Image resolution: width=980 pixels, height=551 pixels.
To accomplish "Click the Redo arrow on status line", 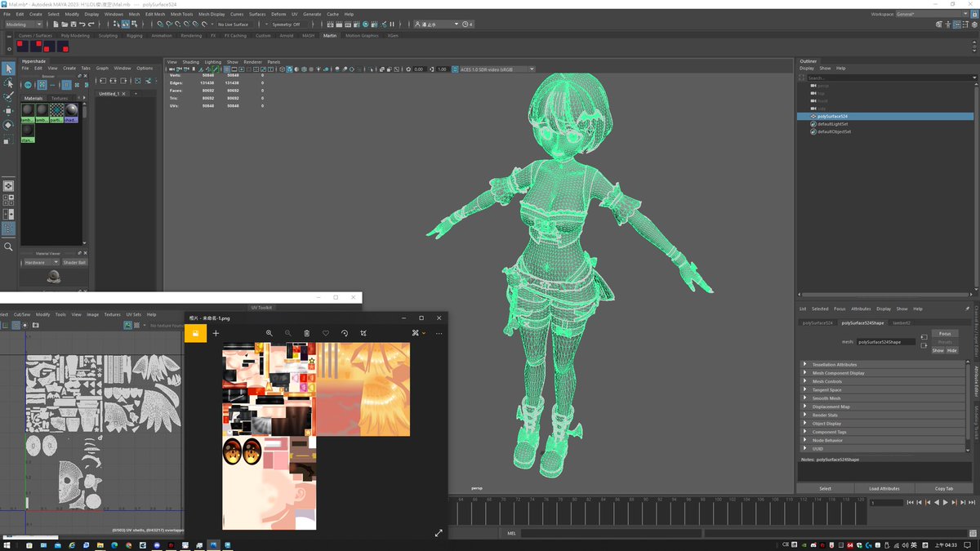I will pyautogui.click(x=91, y=24).
